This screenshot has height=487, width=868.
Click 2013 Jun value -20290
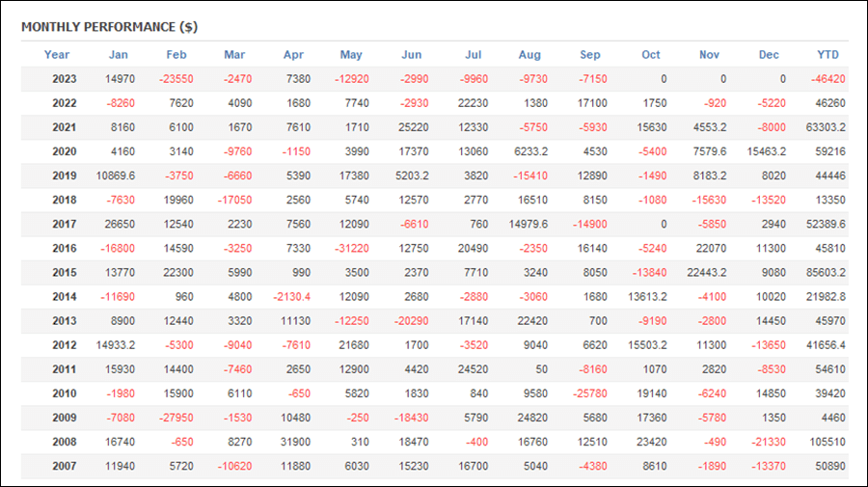411,321
